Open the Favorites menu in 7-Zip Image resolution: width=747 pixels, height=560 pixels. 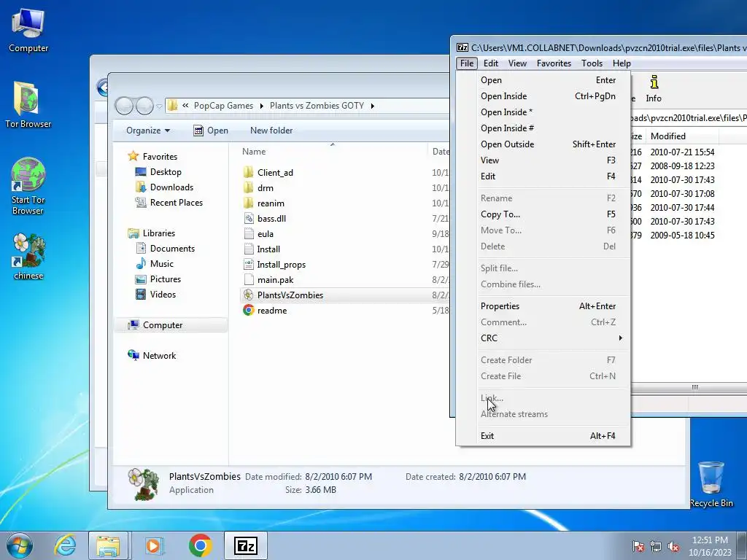point(554,63)
